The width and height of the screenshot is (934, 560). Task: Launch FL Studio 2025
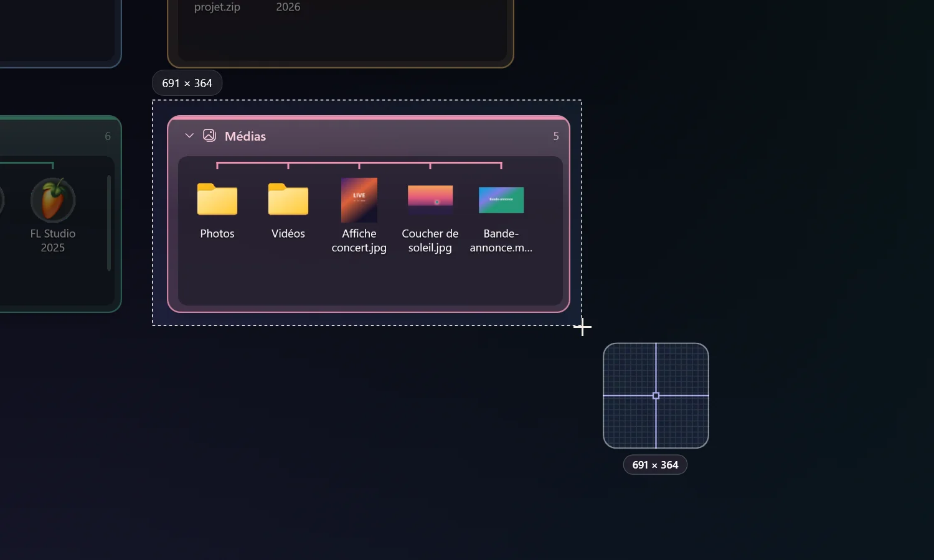[53, 200]
